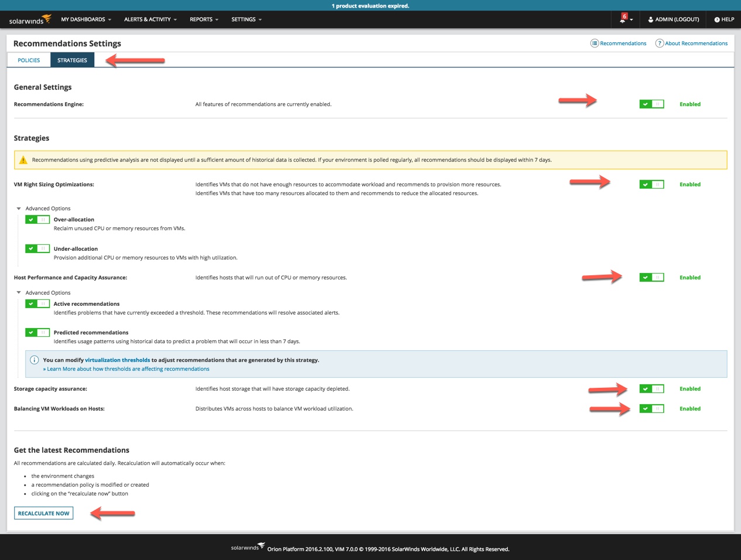The image size is (741, 560).
Task: Click the product evaluation expired banner
Action: (x=370, y=6)
